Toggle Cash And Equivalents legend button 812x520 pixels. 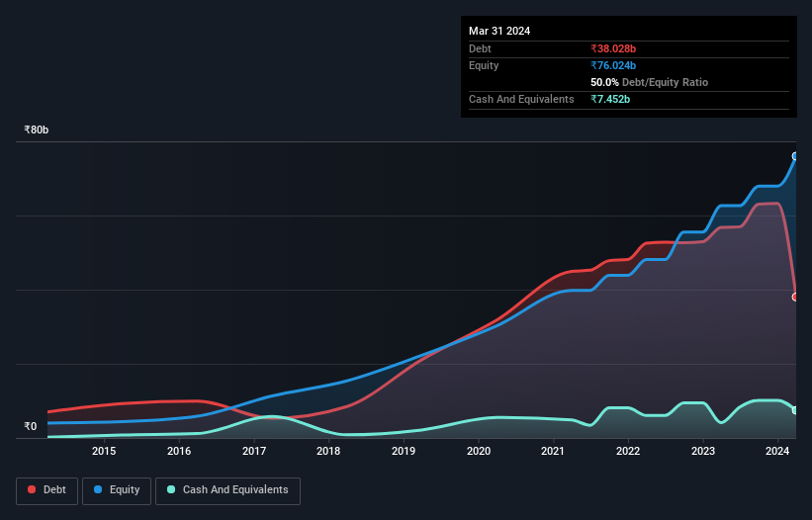coord(227,490)
